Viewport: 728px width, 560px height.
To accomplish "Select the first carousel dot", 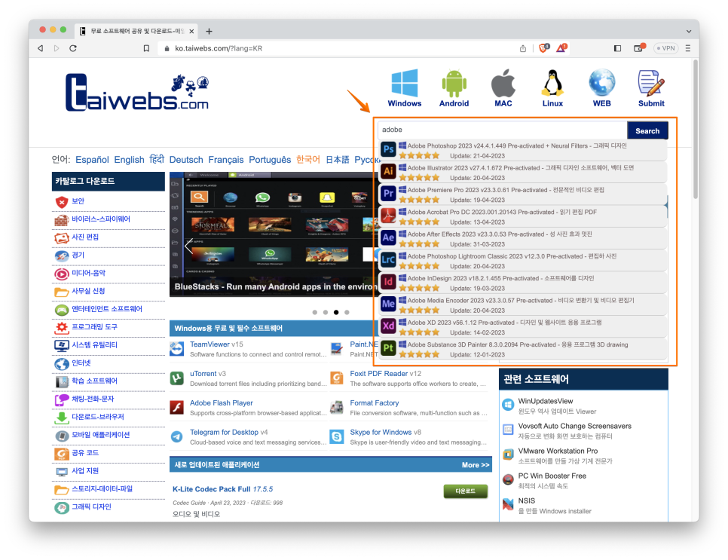I will [x=315, y=312].
